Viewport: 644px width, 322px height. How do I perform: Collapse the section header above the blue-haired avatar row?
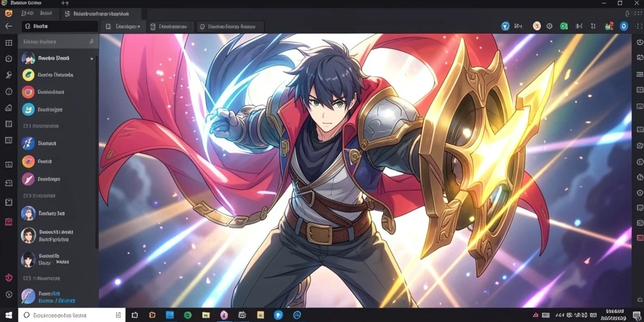(x=40, y=196)
